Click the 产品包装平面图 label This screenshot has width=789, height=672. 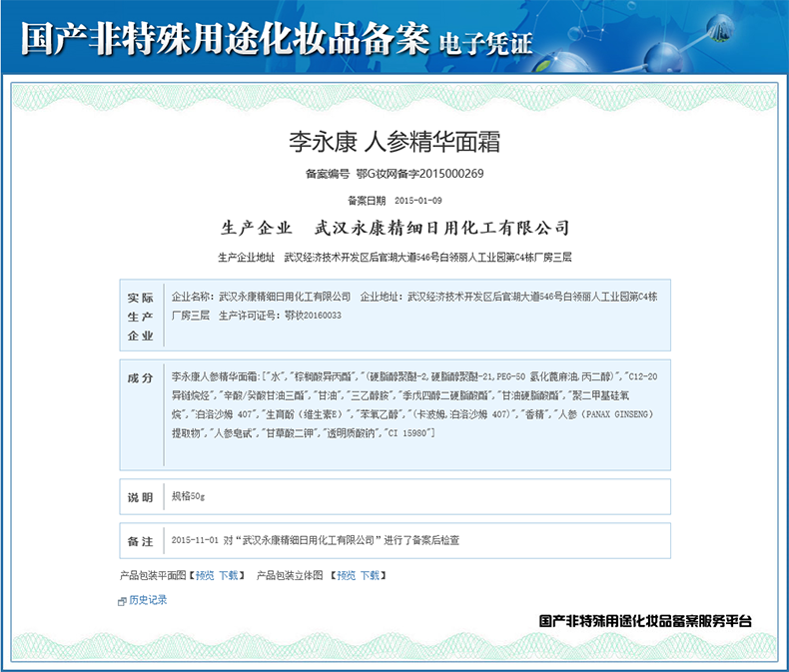click(153, 575)
